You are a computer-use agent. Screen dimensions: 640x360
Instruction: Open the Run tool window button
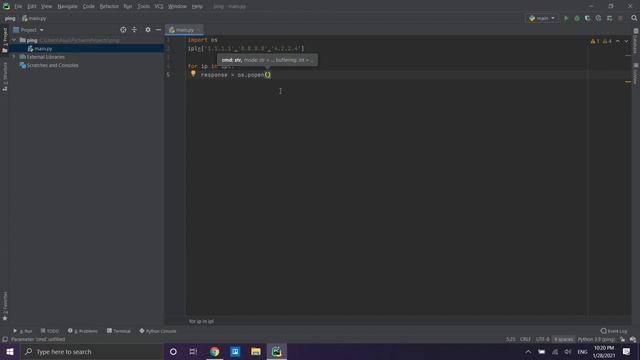point(22,331)
